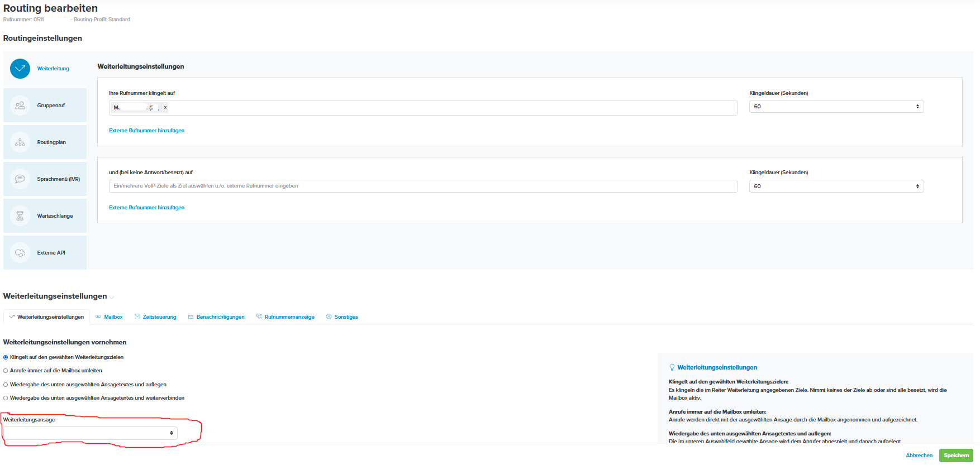Switch to the Mailbox tab

tap(113, 317)
